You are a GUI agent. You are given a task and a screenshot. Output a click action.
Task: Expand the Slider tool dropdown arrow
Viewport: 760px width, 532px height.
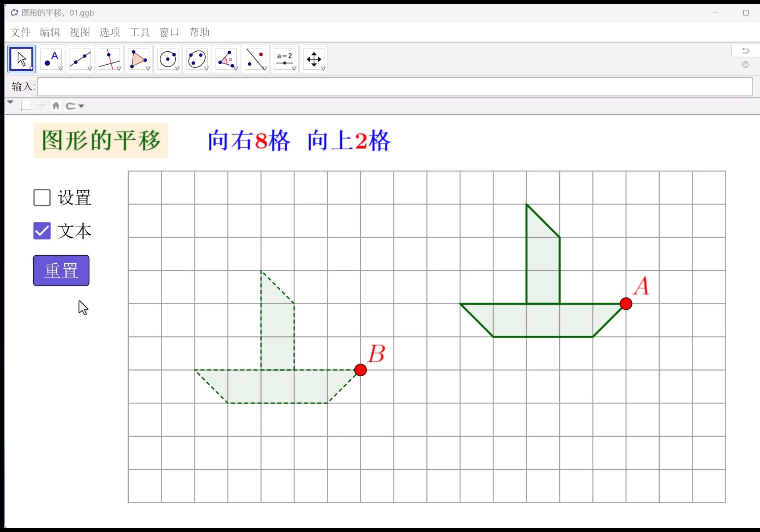[x=294, y=69]
